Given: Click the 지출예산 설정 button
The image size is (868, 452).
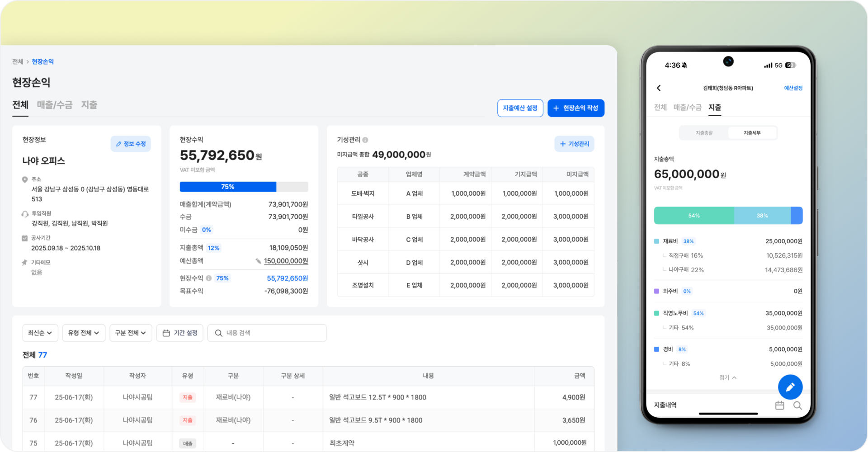Looking at the screenshot, I should click(520, 108).
